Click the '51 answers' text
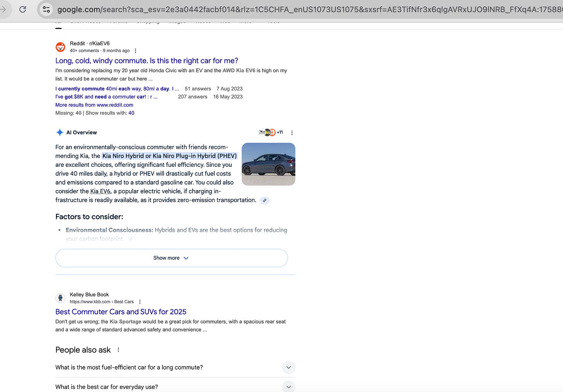The height and width of the screenshot is (392, 563). pos(198,89)
